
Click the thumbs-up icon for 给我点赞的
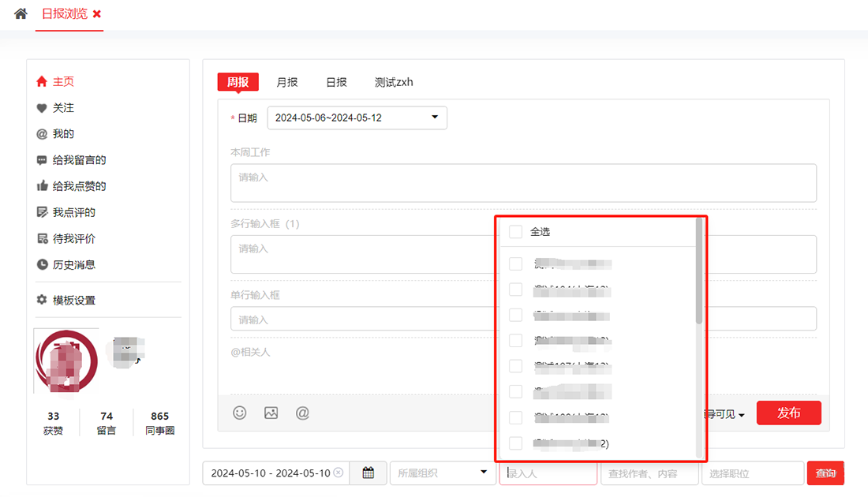click(x=43, y=185)
